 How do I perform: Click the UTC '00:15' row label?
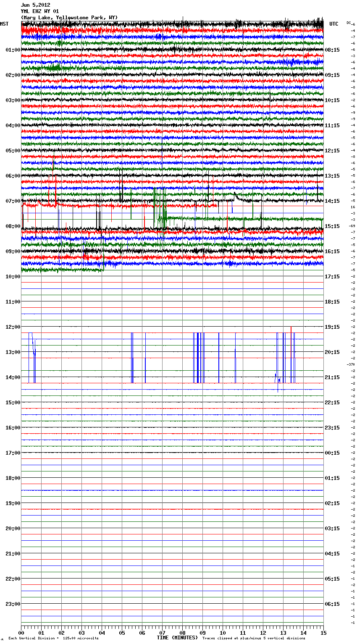pos(332,453)
